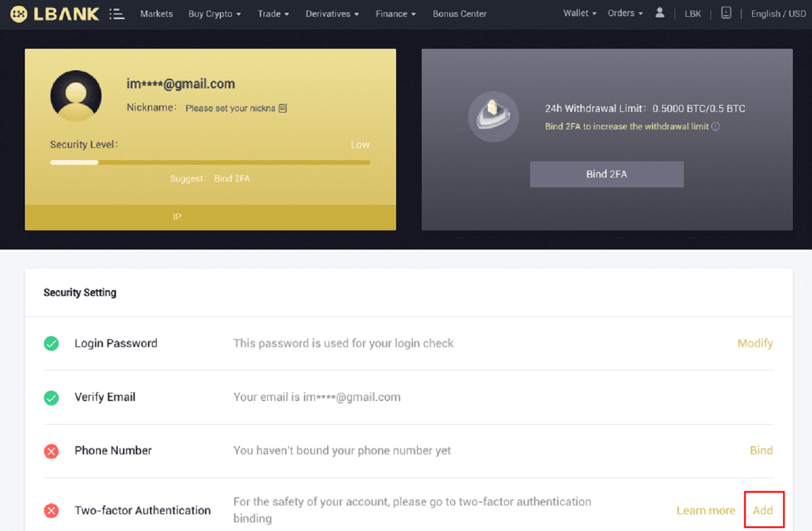Click red cross icon for Two-factor Authentication
This screenshot has width=812, height=531.
[51, 511]
